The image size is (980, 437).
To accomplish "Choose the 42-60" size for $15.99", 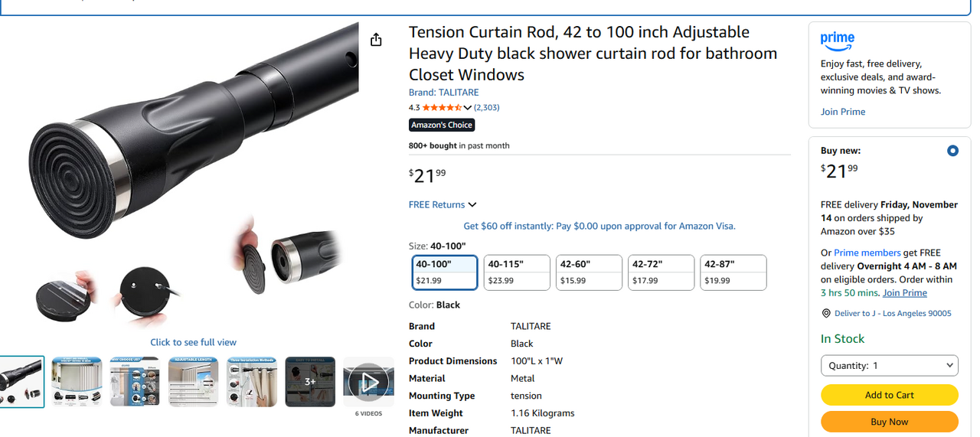I will pyautogui.click(x=589, y=272).
